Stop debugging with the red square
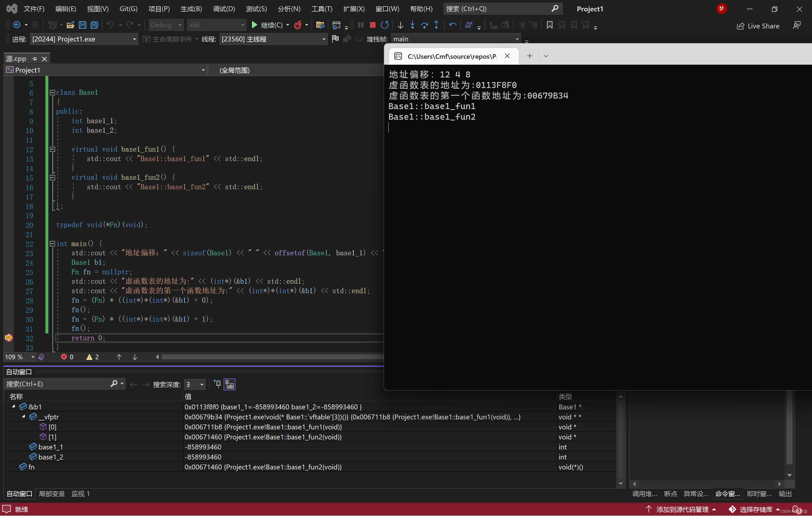The height and width of the screenshot is (516, 812). click(x=373, y=25)
